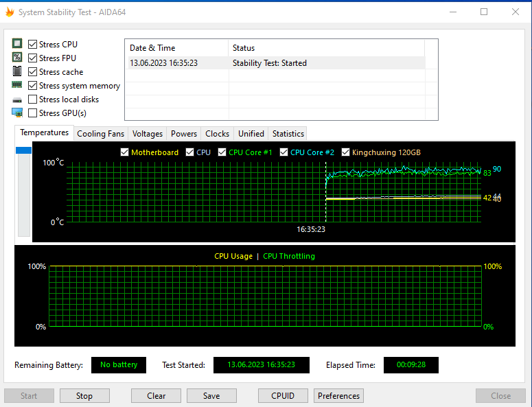
Task: Click the 13.06.2023 16:35:23 log date cell
Action: [x=163, y=63]
